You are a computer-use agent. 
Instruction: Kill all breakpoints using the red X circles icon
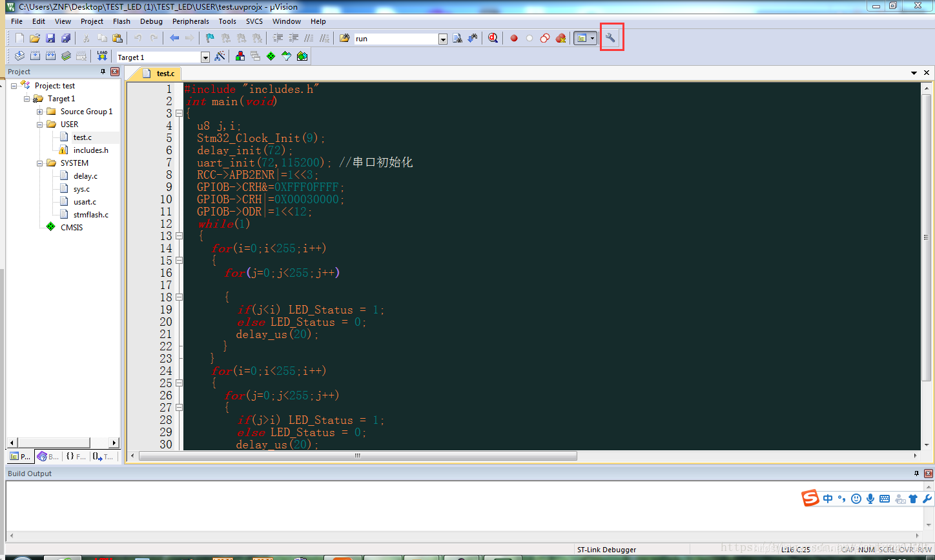[x=560, y=38]
